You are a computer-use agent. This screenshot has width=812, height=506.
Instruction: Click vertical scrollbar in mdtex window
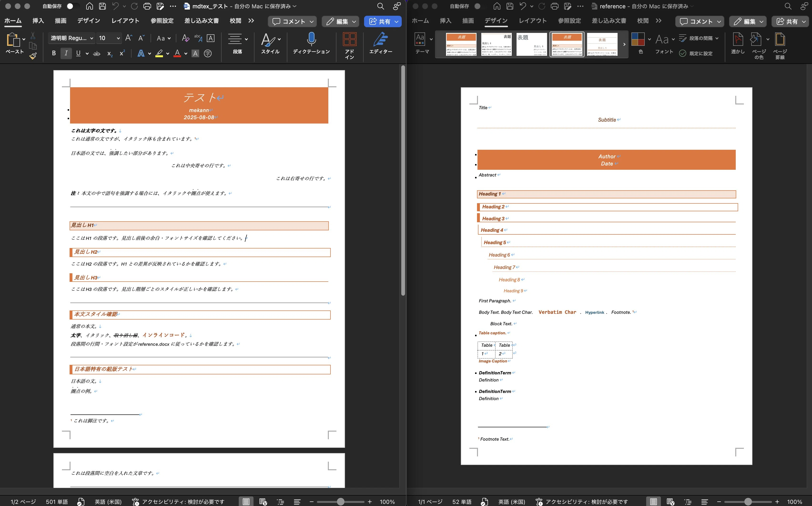point(403,181)
